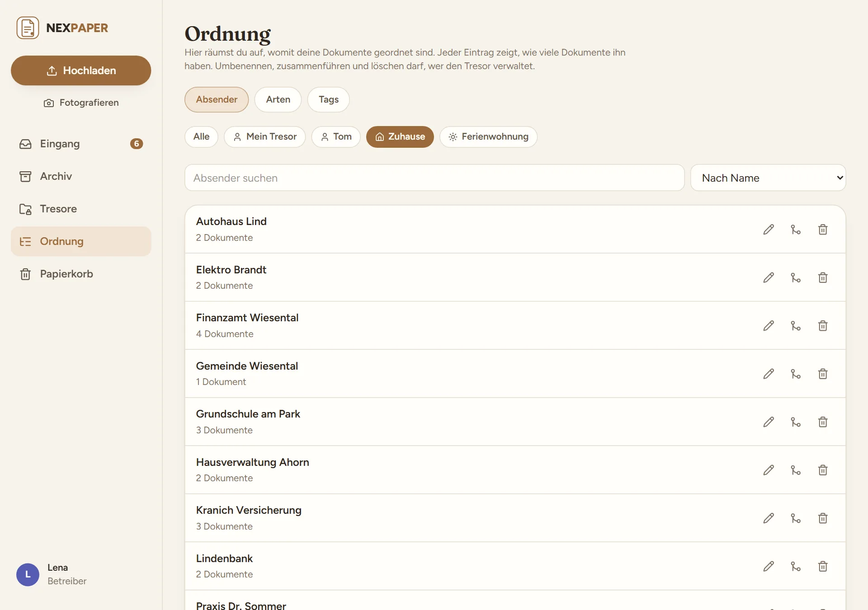Rename Autohaus Lind with pencil icon

(x=769, y=230)
